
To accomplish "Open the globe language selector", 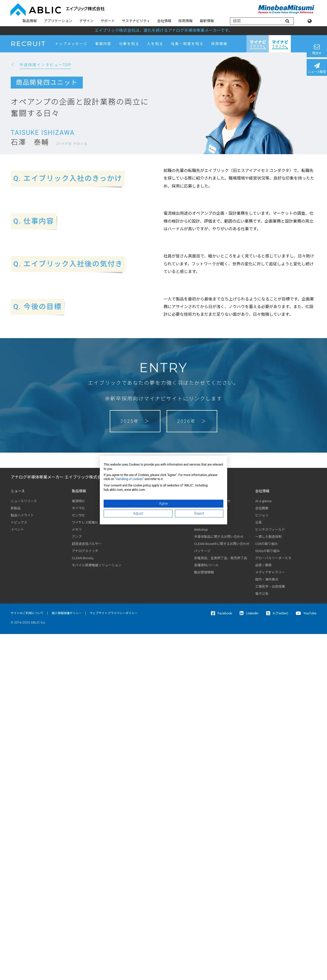I will click(x=309, y=21).
